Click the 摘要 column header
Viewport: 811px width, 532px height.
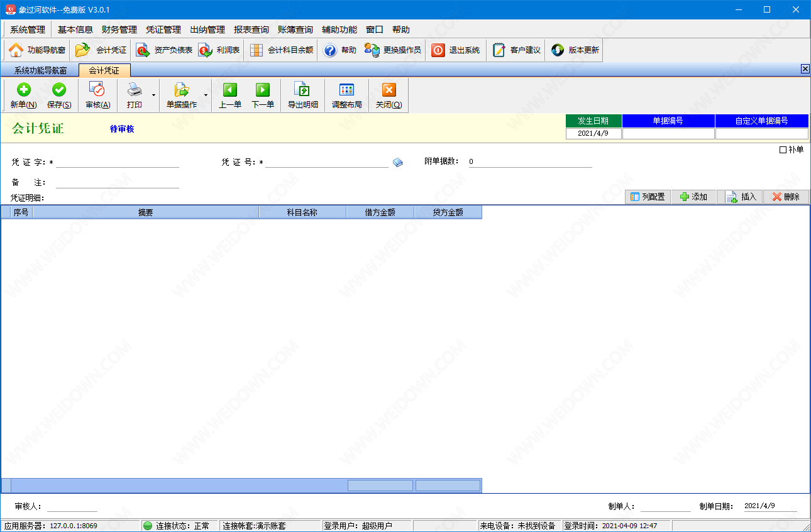[x=145, y=212]
